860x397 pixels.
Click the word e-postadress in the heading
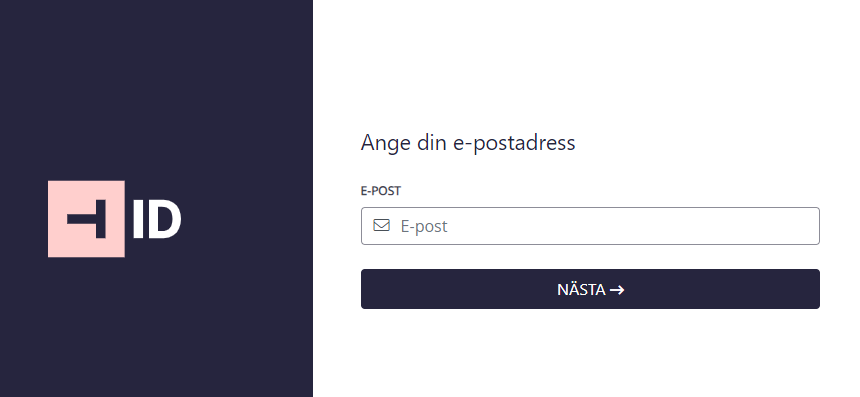coord(514,144)
